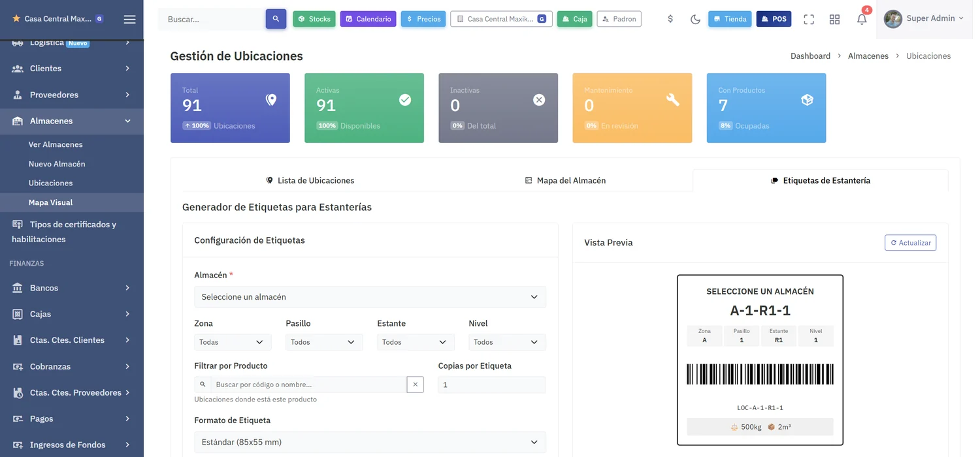This screenshot has height=457, width=980.
Task: Click wrench icon in Mantenimiento card
Action: tap(673, 100)
